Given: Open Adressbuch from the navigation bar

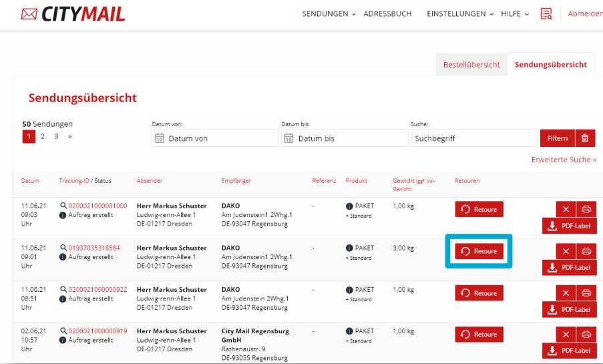Looking at the screenshot, I should tap(387, 14).
